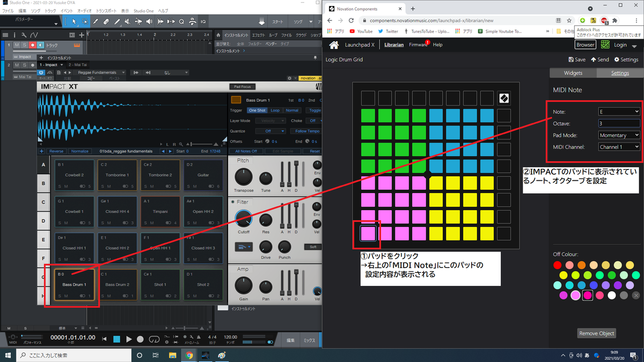This screenshot has height=362, width=644.
Task: Select the Range tool in Studio One
Action: coord(85,21)
